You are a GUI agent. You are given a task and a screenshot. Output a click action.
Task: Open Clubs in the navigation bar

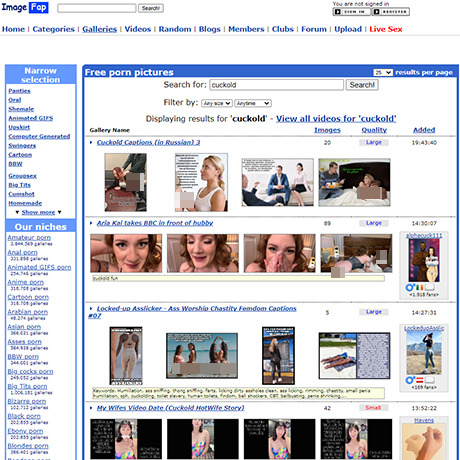(283, 29)
